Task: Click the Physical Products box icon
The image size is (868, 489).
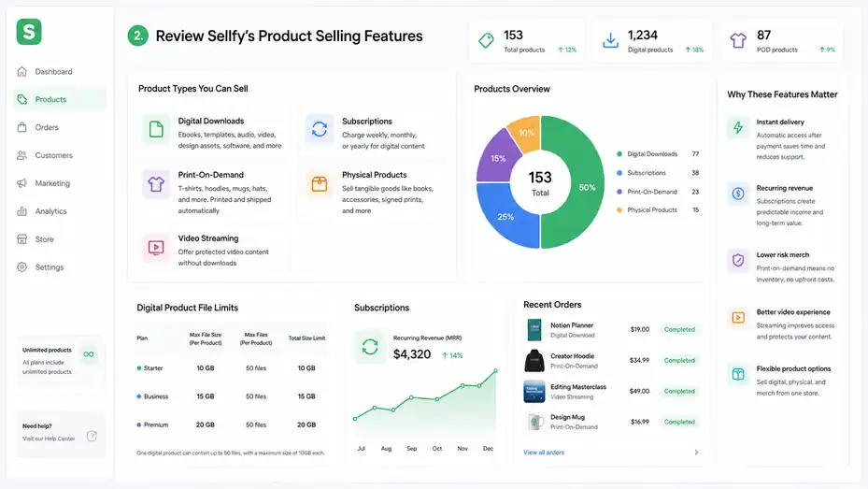Action: 320,184
